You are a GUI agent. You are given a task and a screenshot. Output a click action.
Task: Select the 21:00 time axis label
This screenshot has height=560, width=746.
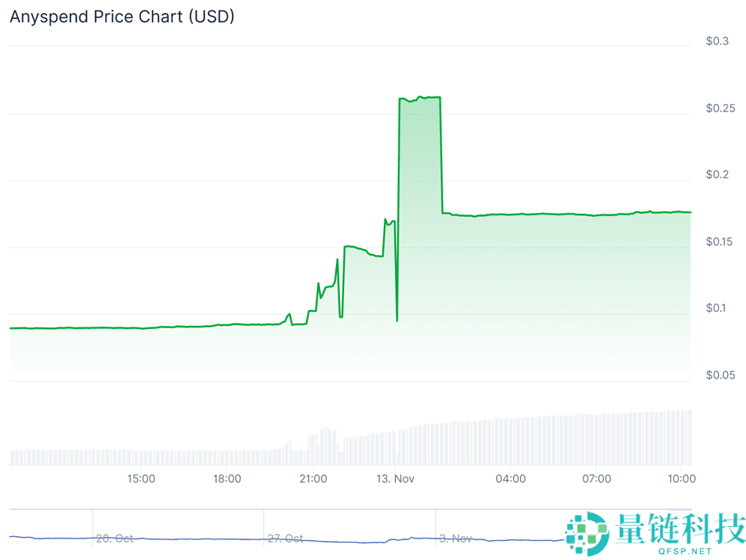pyautogui.click(x=313, y=478)
